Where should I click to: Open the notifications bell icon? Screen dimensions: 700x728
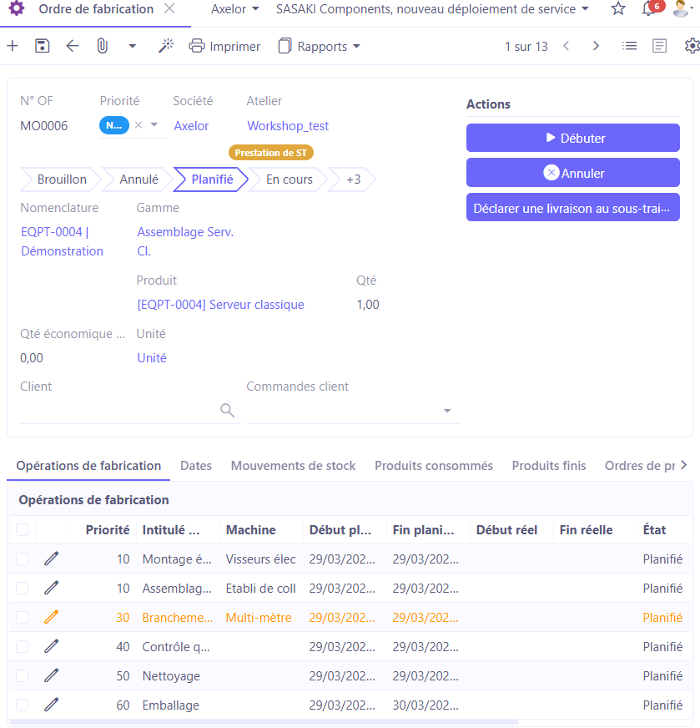point(647,9)
